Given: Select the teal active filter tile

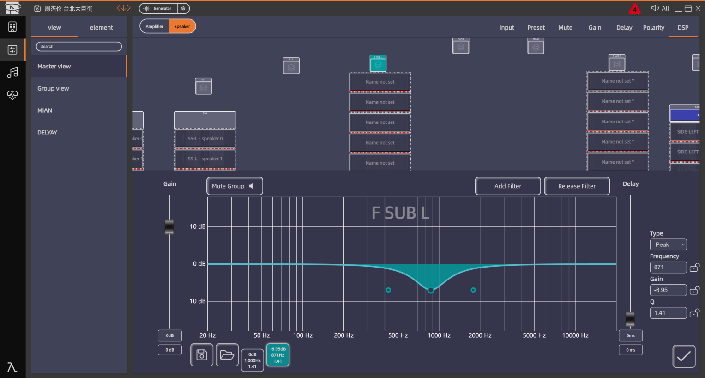Looking at the screenshot, I should point(278,355).
